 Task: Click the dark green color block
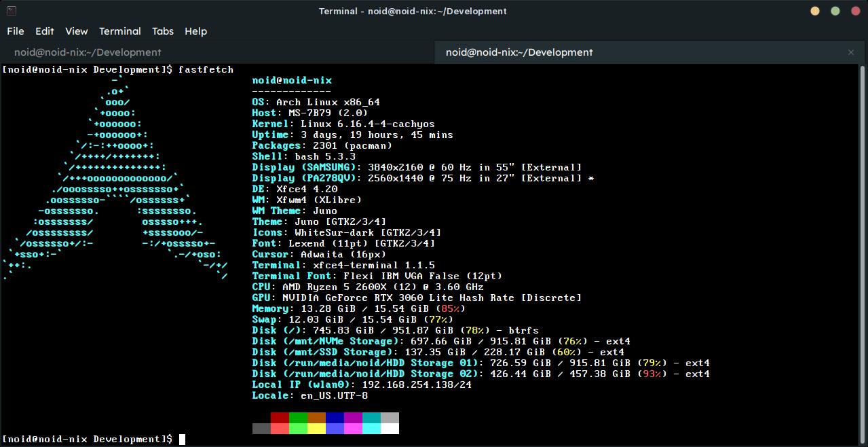click(298, 417)
